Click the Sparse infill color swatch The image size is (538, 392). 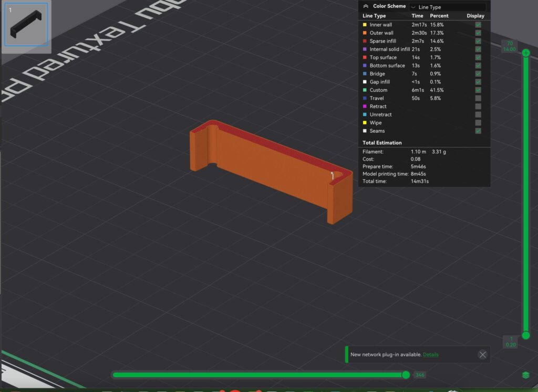365,41
